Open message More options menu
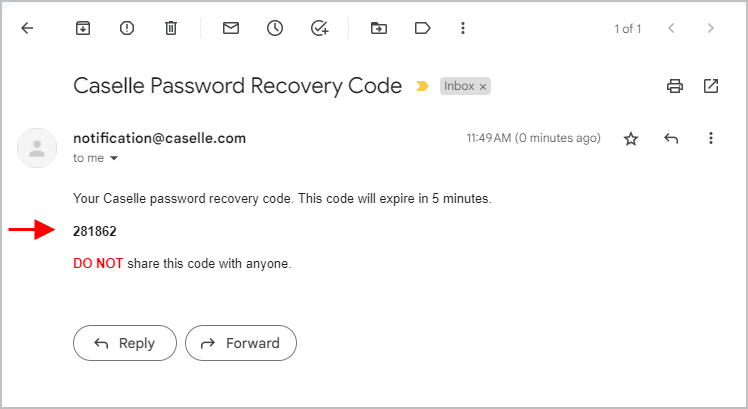Screen dimensions: 748x409 click(x=711, y=139)
